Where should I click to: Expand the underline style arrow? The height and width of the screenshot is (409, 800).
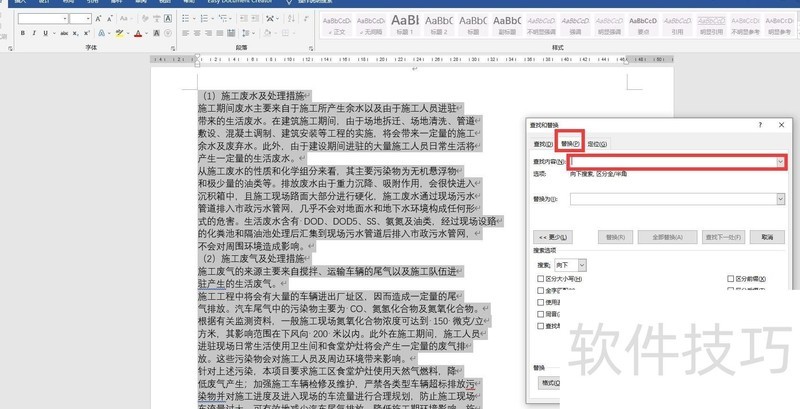coord(54,33)
